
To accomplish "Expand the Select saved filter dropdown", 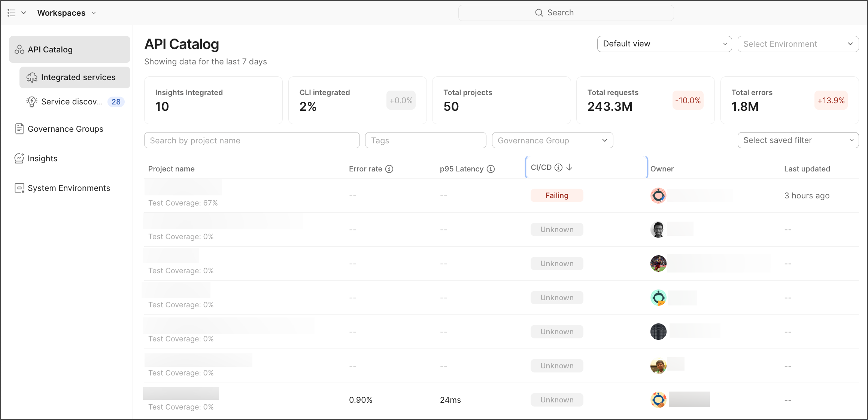I will point(798,140).
